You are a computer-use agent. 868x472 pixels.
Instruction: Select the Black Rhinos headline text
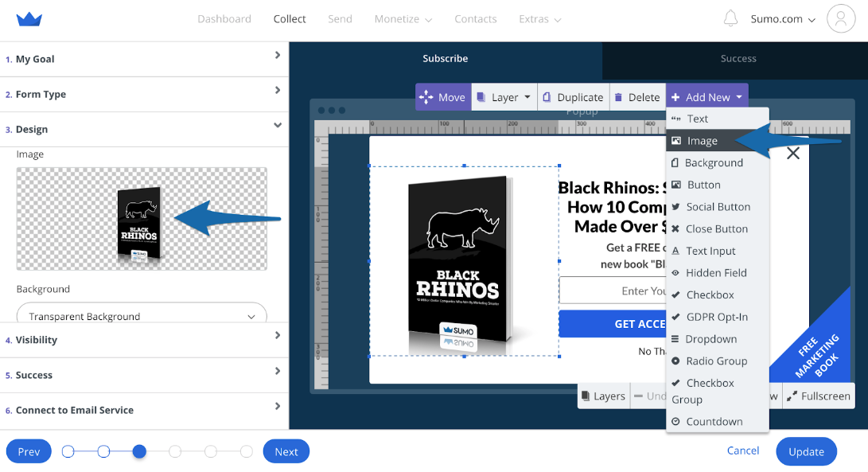(613, 207)
